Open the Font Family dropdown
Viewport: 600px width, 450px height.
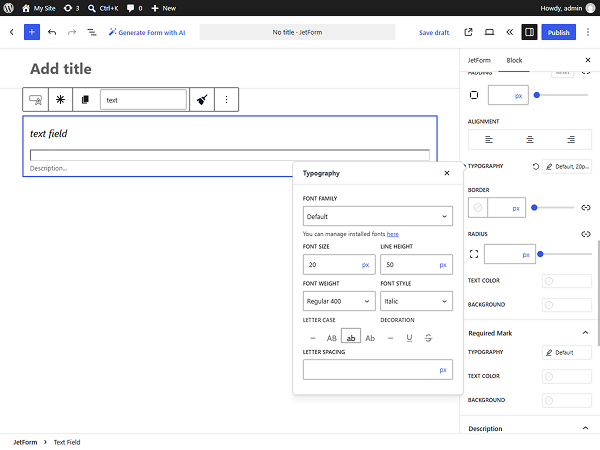coord(378,216)
